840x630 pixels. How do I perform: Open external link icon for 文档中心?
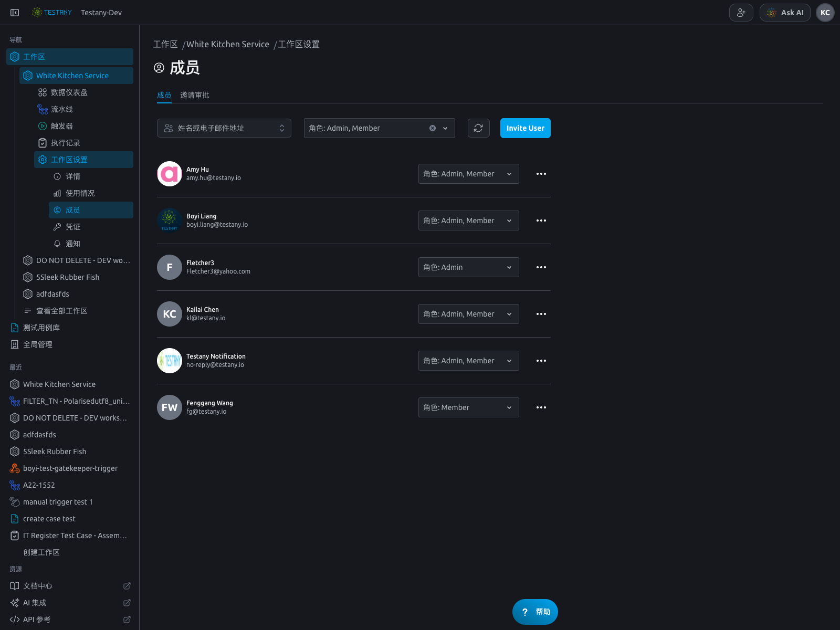(127, 586)
